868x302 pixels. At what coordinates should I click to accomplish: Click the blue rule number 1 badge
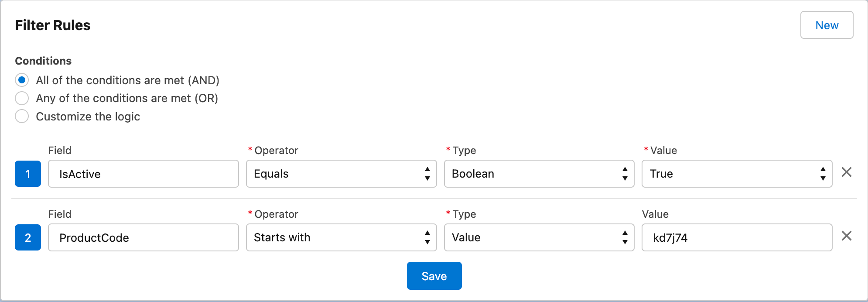[x=28, y=174]
